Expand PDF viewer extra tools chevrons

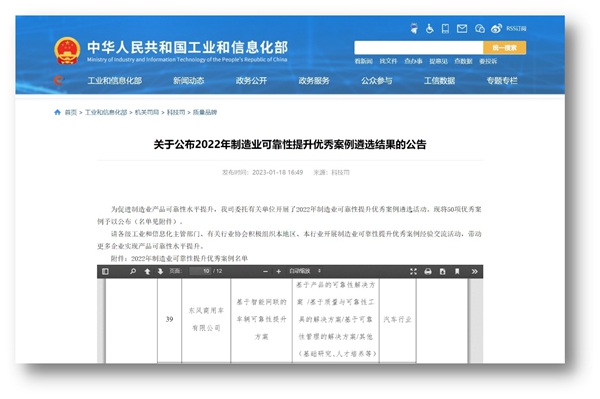(474, 271)
